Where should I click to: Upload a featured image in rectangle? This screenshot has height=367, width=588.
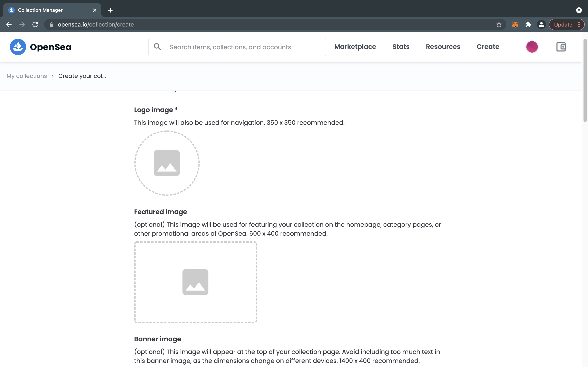[x=195, y=282]
